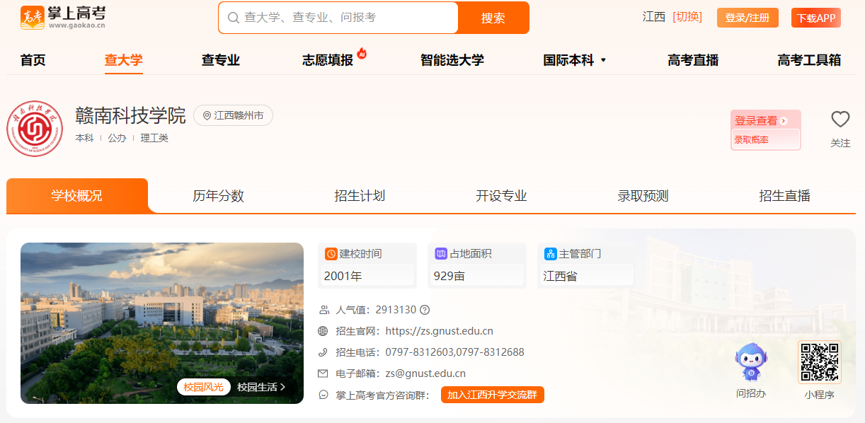Click the 江西赣州市 location tag
Image resolution: width=865 pixels, height=423 pixels.
pos(233,116)
